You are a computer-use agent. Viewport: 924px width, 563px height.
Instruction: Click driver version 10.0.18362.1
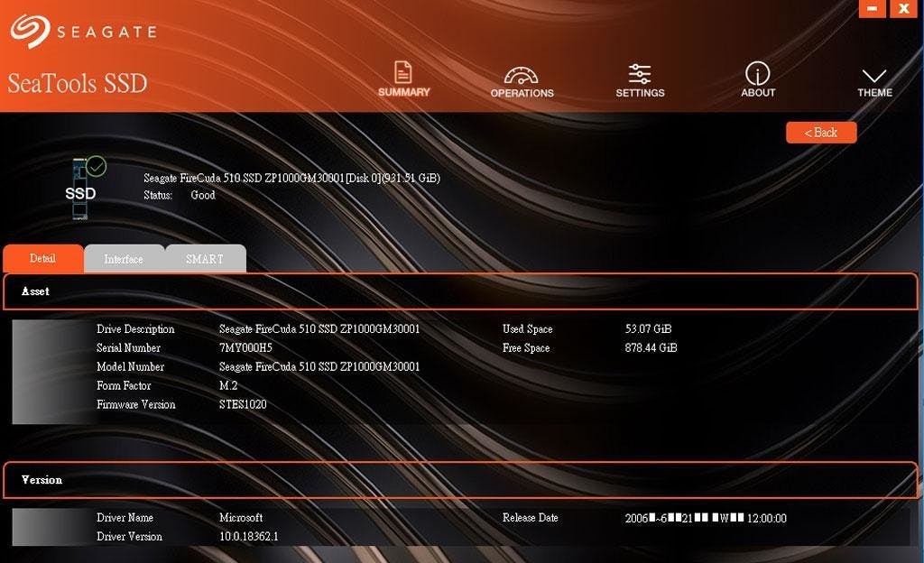click(x=249, y=537)
